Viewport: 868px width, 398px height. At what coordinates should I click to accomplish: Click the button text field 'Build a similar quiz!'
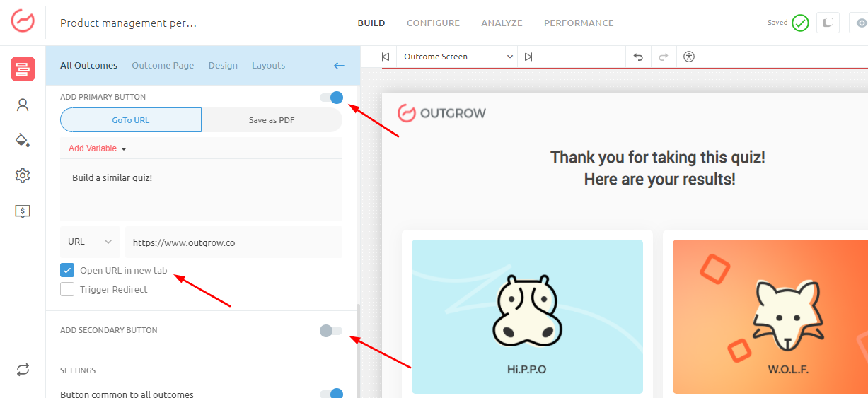(201, 191)
